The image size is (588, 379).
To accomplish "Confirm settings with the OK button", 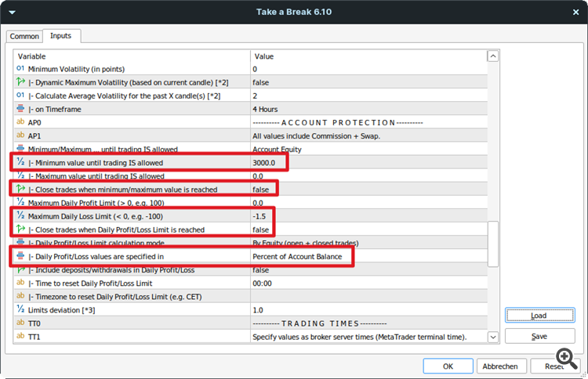I will coord(448,366).
